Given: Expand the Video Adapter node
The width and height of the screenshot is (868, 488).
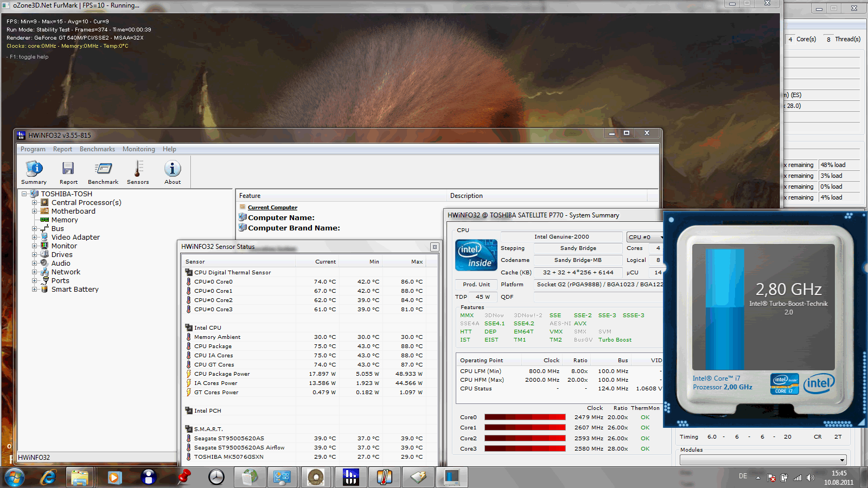Looking at the screenshot, I should click(35, 237).
